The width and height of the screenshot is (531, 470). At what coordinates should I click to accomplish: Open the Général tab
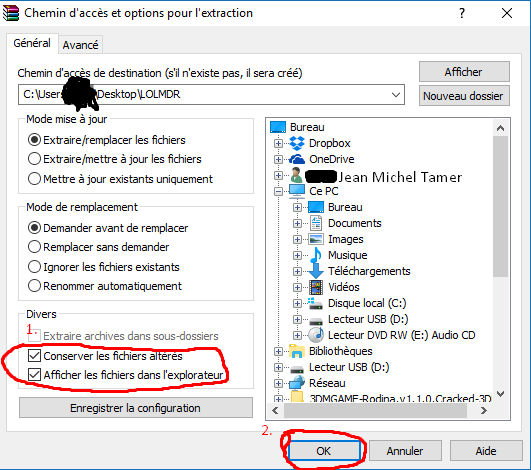[32, 43]
